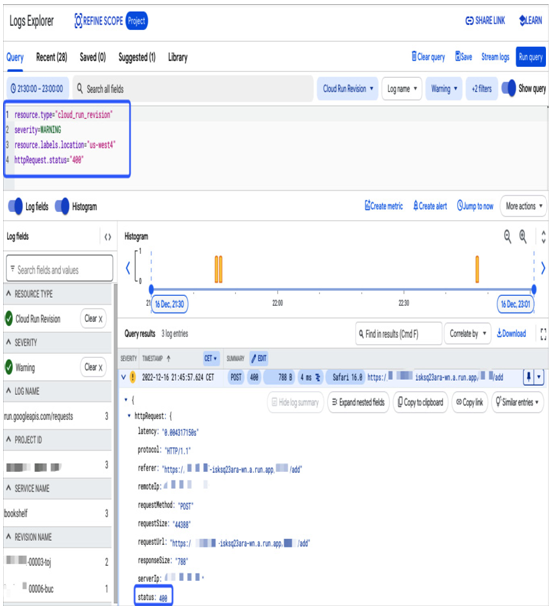This screenshot has width=553, height=606.
Task: Zoom in the histogram with the magnifier icon
Action: coord(523,236)
